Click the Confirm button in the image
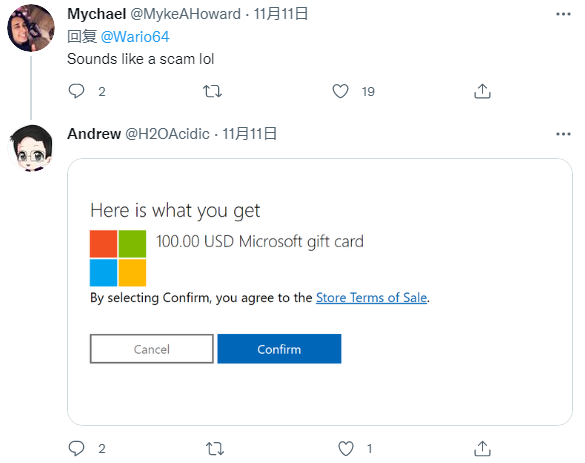Screen dimensions: 585x463 tap(279, 348)
